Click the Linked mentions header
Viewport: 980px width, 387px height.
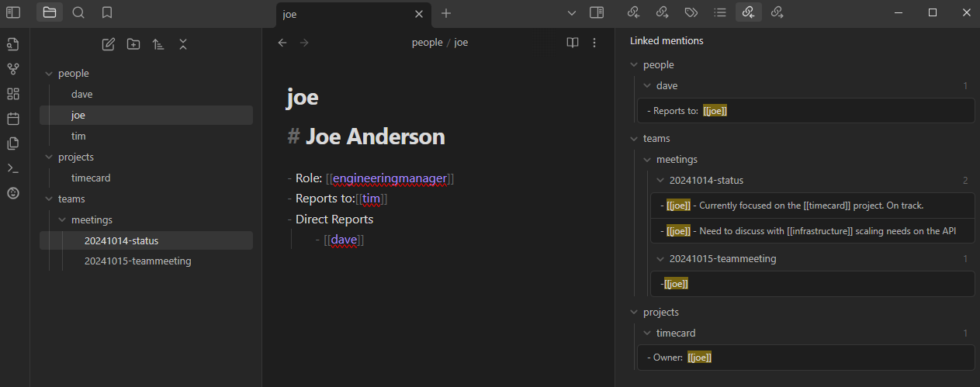tap(667, 40)
